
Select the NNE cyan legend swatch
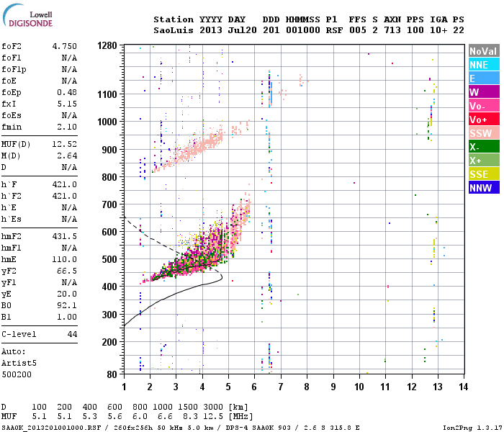tap(484, 65)
